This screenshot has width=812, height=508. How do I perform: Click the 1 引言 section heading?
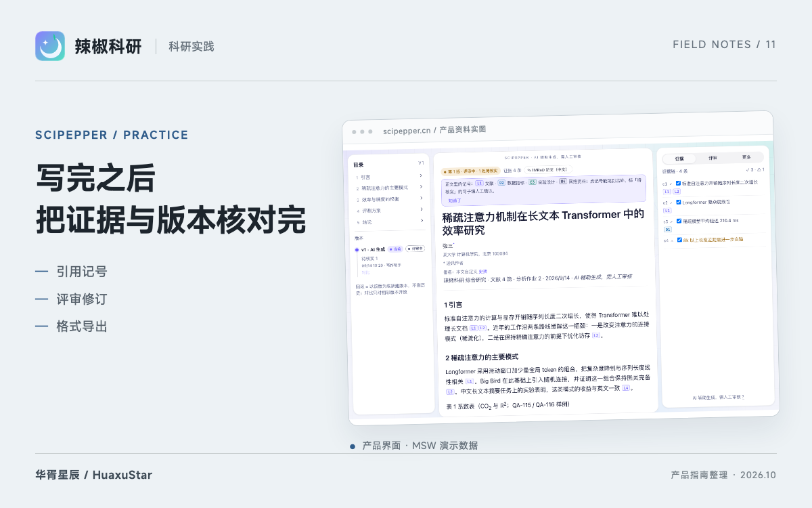coord(453,304)
